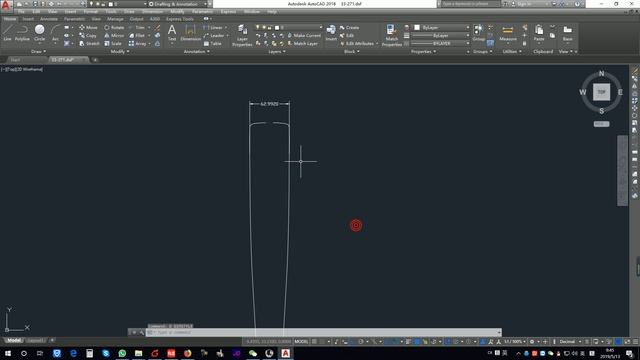Activate the Scale tool
This screenshot has width=640, height=360.
point(113,43)
